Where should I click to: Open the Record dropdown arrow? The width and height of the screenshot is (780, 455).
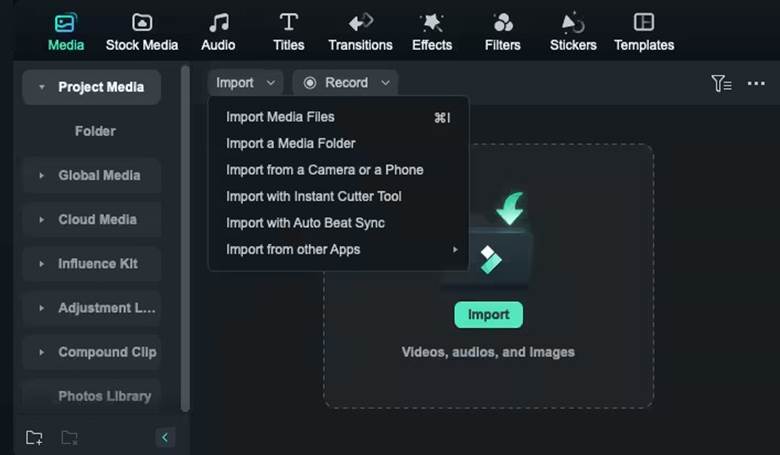tap(386, 83)
